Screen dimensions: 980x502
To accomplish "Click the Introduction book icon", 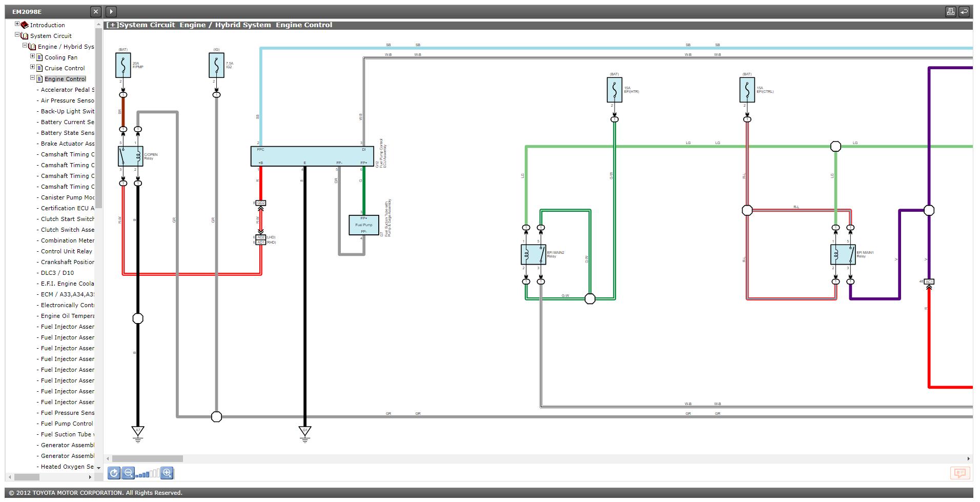I will click(25, 25).
